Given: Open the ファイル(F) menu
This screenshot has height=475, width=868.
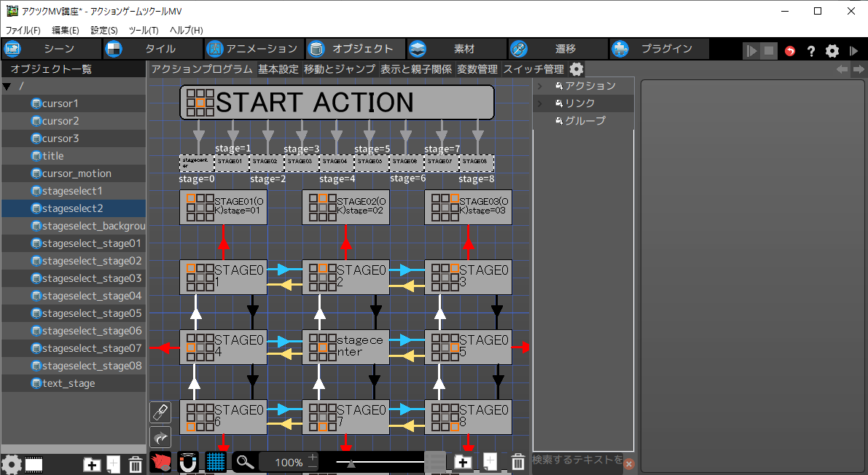Looking at the screenshot, I should click(x=23, y=30).
